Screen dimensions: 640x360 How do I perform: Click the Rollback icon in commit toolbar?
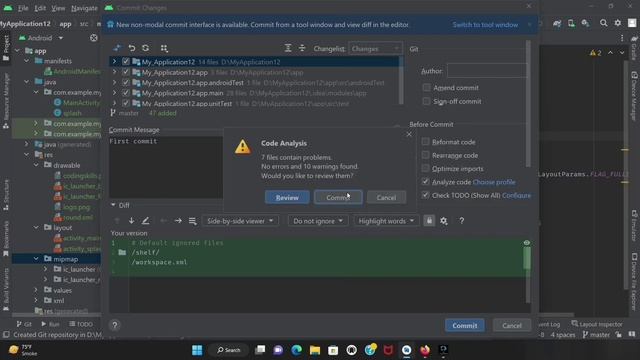click(x=131, y=48)
